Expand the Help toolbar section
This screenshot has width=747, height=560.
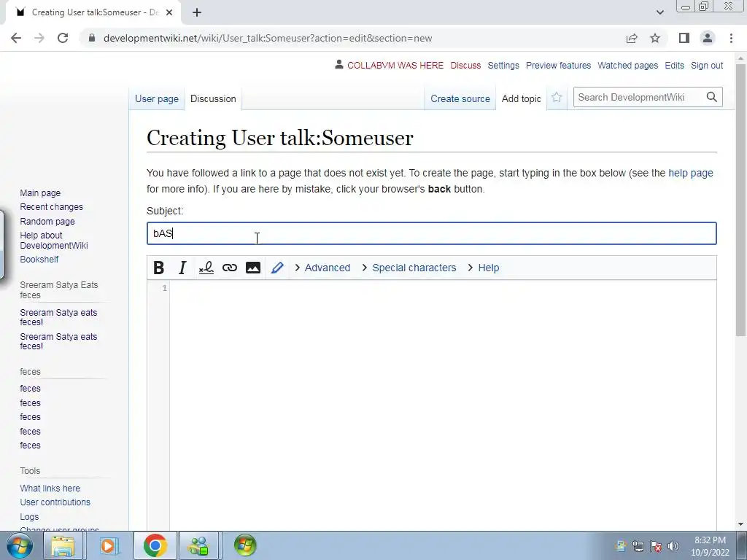tap(483, 268)
